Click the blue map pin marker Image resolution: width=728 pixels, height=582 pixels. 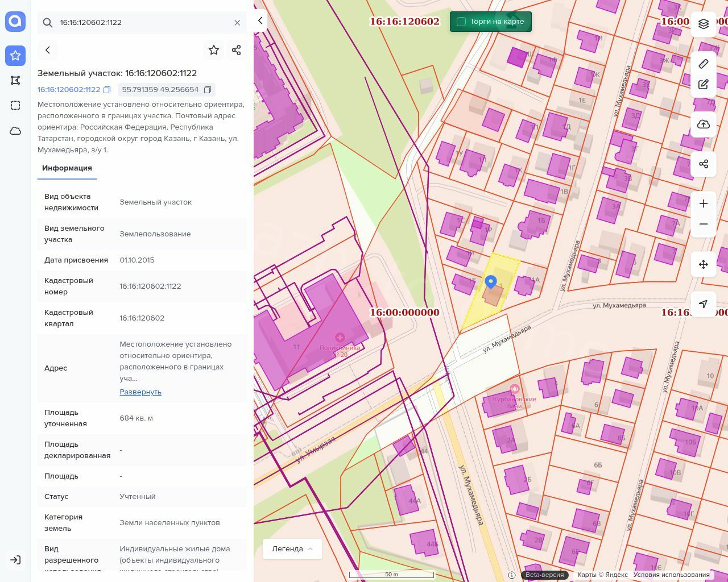click(490, 281)
